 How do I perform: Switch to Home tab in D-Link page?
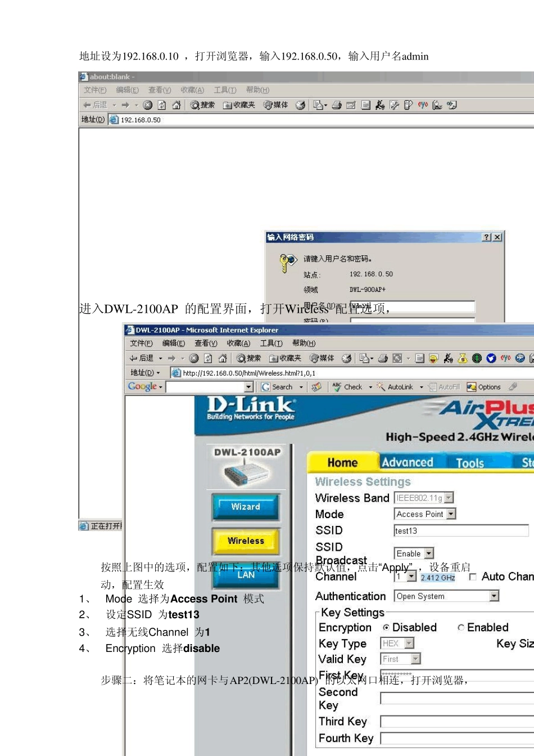pyautogui.click(x=342, y=462)
